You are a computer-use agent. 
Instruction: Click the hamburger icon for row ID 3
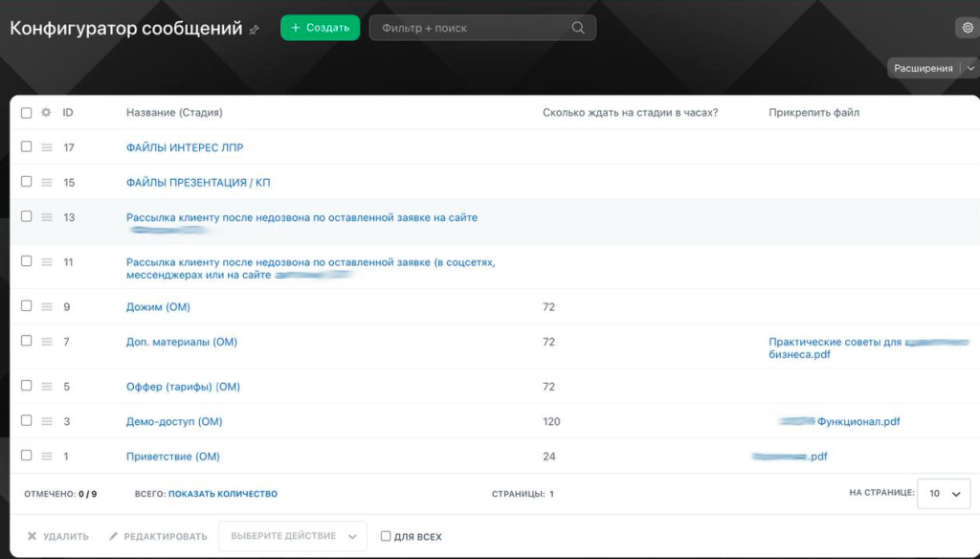(46, 421)
